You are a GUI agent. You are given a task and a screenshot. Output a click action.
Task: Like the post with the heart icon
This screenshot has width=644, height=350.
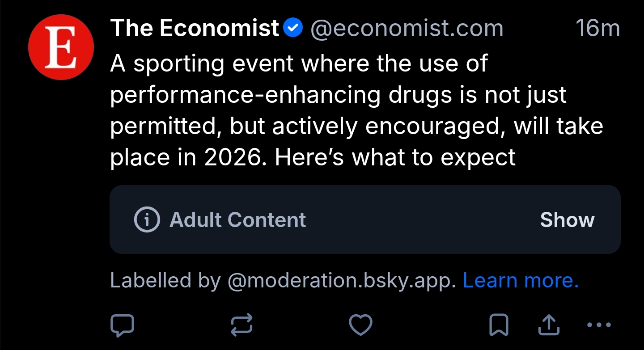(360, 325)
